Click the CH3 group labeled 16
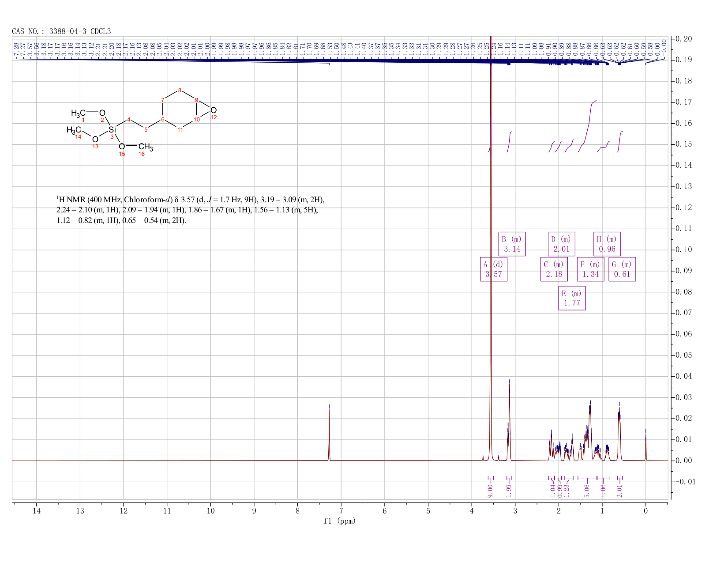The image size is (728, 563). pyautogui.click(x=146, y=147)
